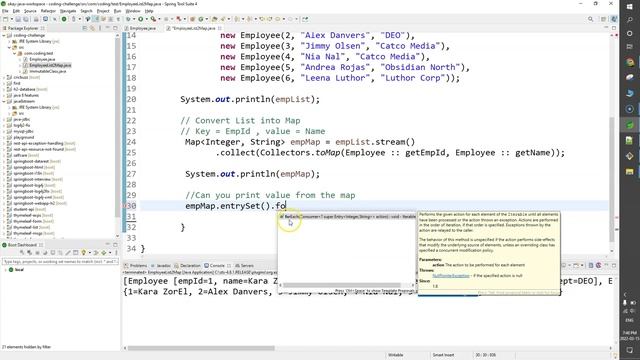Open the Window menu
The width and height of the screenshot is (640, 360).
point(133,11)
